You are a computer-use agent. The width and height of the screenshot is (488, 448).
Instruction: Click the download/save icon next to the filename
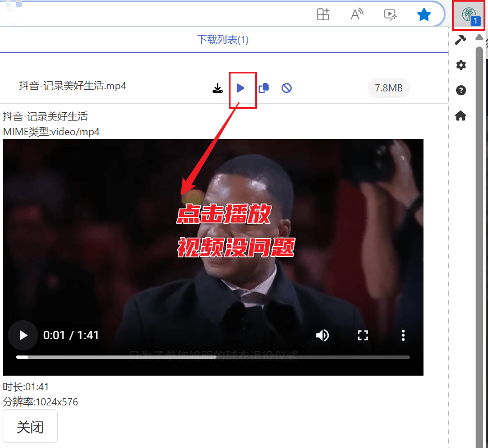point(218,88)
